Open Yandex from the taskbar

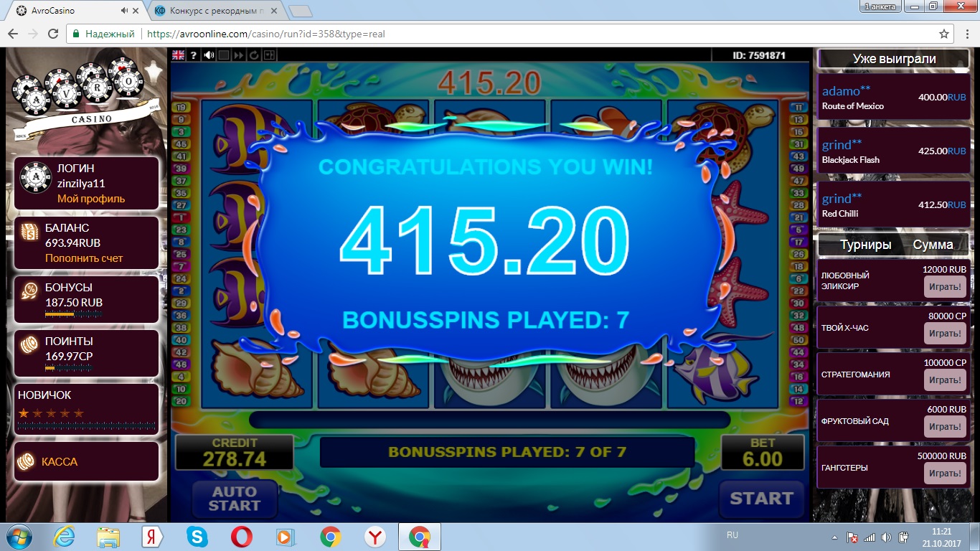tap(152, 537)
